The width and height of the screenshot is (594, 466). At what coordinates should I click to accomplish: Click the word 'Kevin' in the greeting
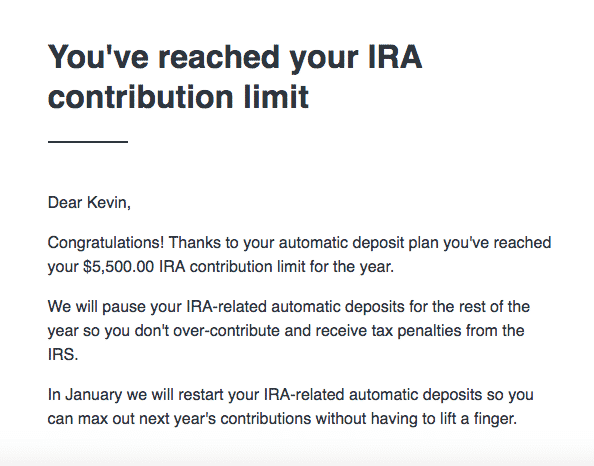tap(107, 203)
